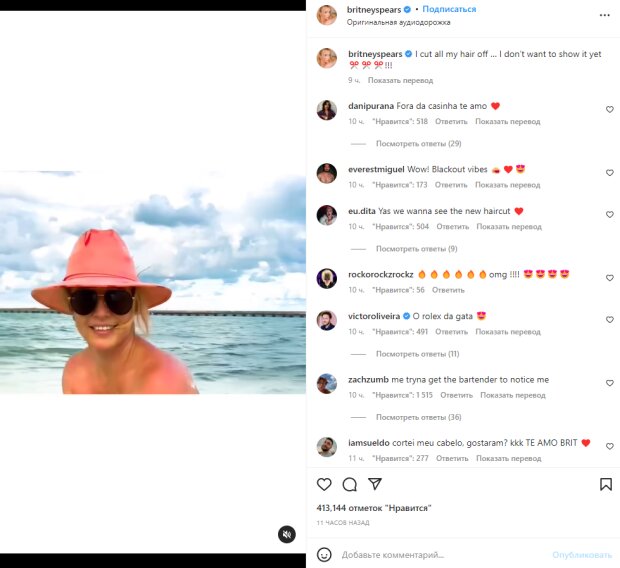Click the Опубликовать publish button
The width and height of the screenshot is (620, 568).
[582, 555]
